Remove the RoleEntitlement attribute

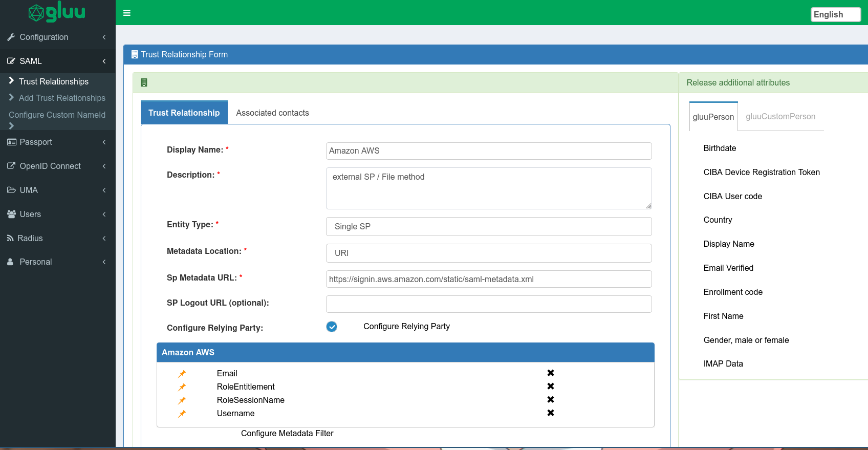coord(551,386)
